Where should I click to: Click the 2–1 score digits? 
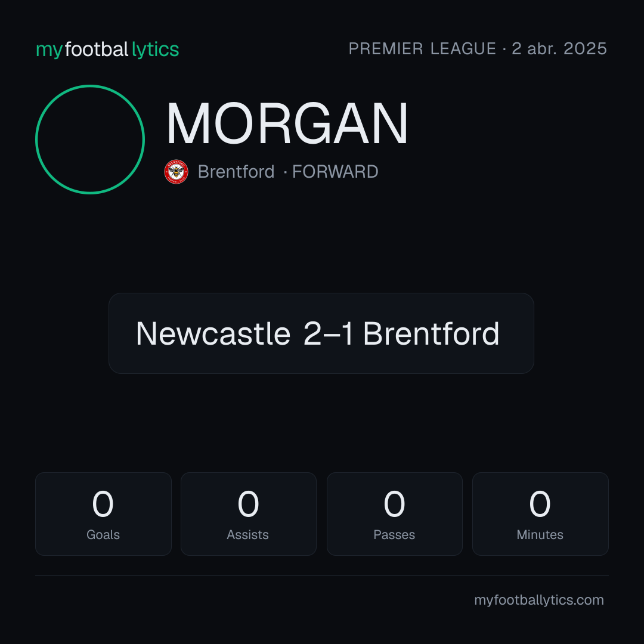(x=328, y=333)
